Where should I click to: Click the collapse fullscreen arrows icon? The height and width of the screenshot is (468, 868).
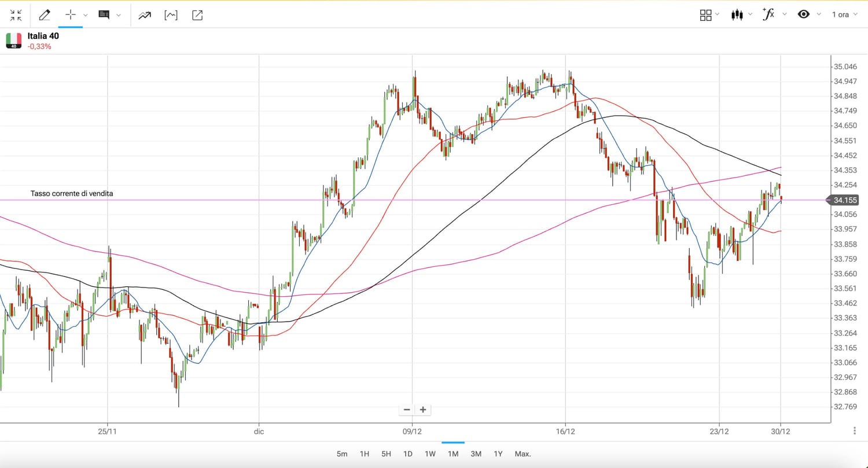coord(16,15)
